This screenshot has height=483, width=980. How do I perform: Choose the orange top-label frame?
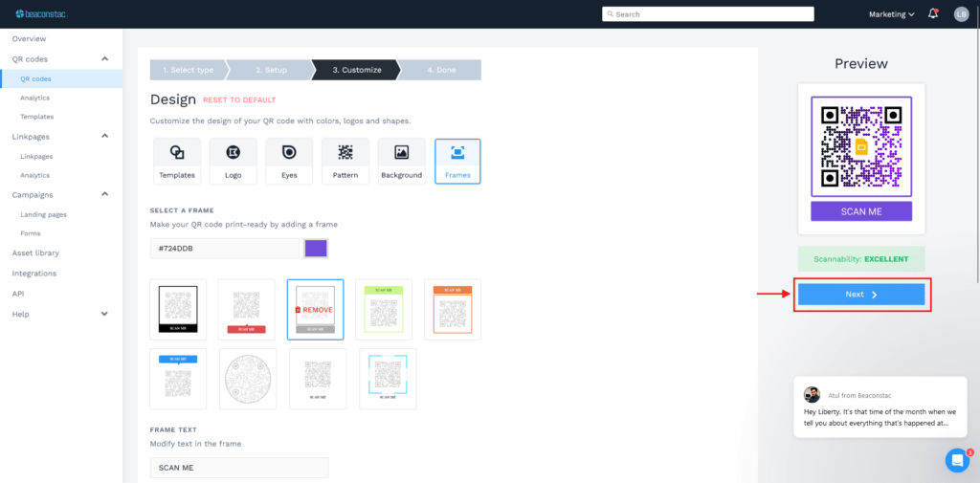(x=453, y=309)
